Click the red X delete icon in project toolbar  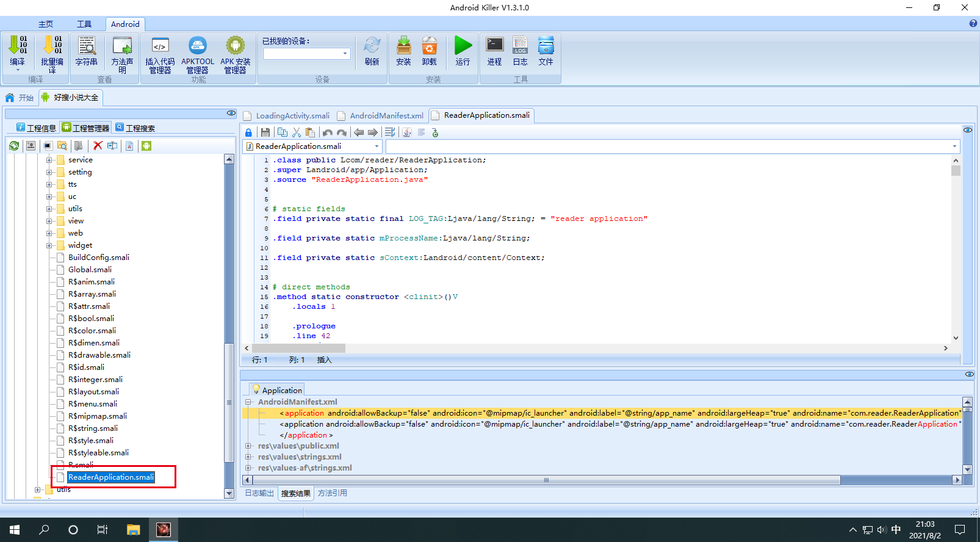[x=98, y=146]
